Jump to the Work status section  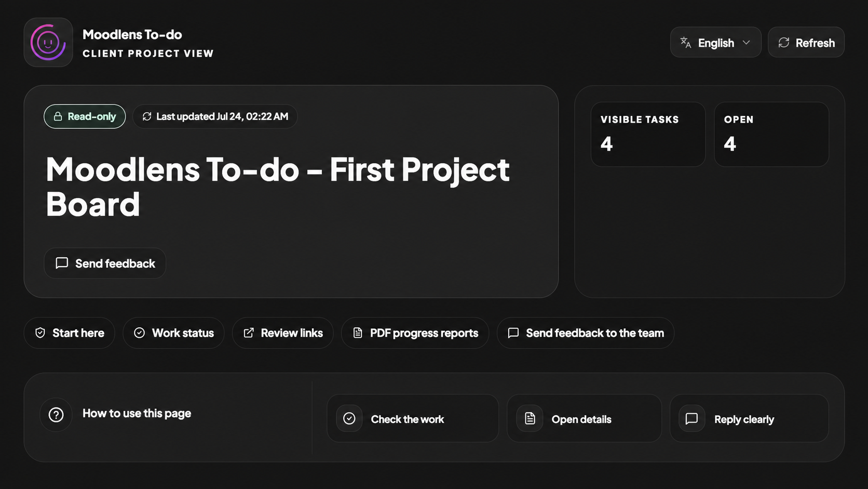[173, 333]
